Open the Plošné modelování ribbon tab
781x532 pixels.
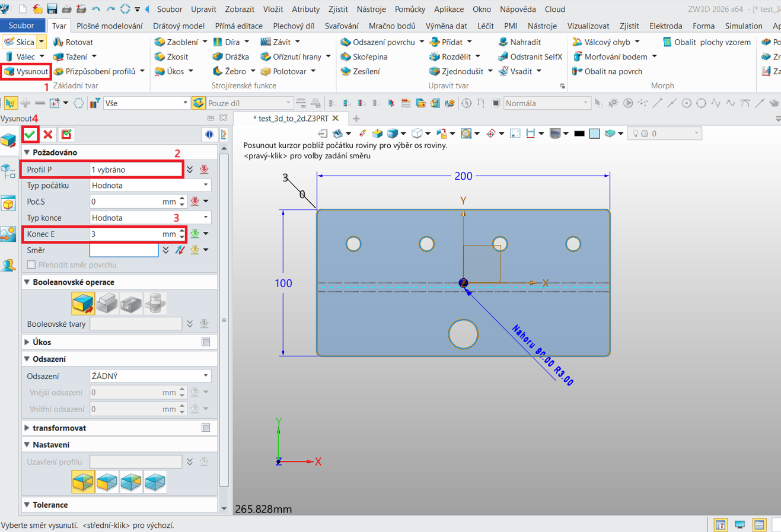click(x=110, y=26)
